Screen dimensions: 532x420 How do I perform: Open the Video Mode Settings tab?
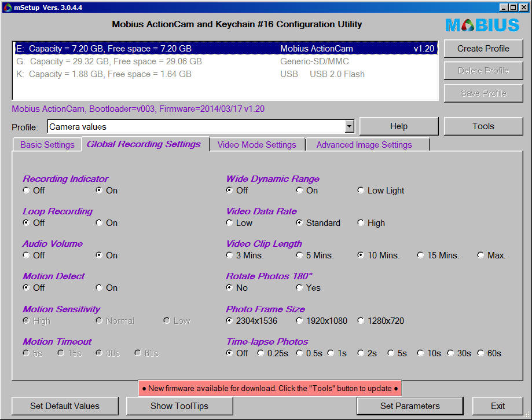click(257, 145)
